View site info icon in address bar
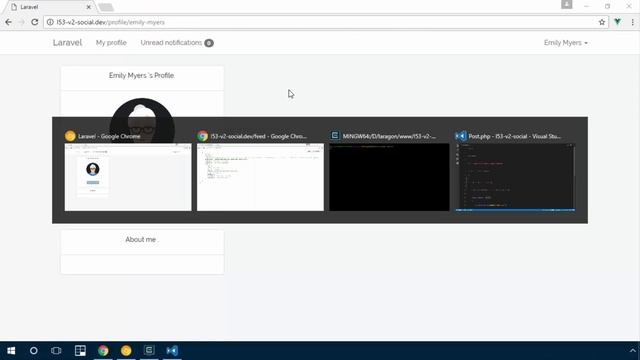The height and width of the screenshot is (360, 640). point(50,22)
